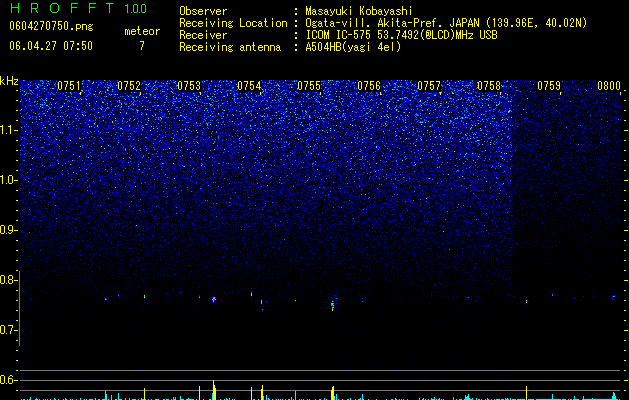The image size is (629, 400).
Task: Select the 0604270750.png filename text
Action: coord(51,26)
